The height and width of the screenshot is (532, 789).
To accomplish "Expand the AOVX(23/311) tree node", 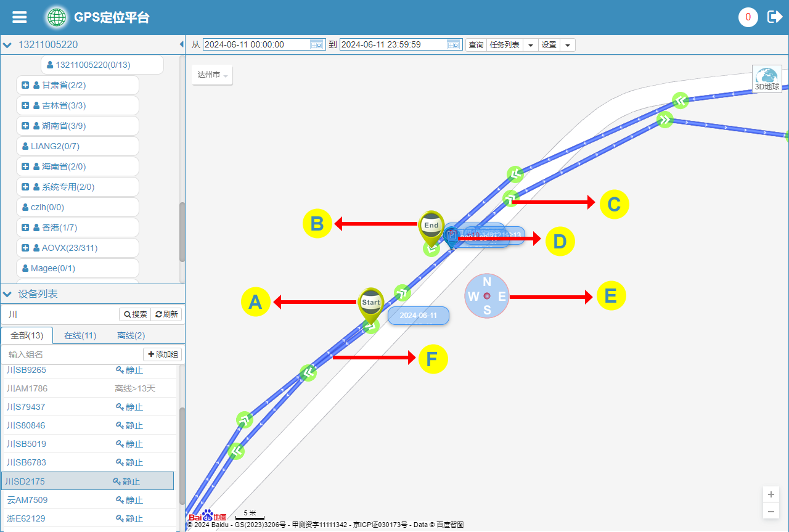I will (25, 248).
